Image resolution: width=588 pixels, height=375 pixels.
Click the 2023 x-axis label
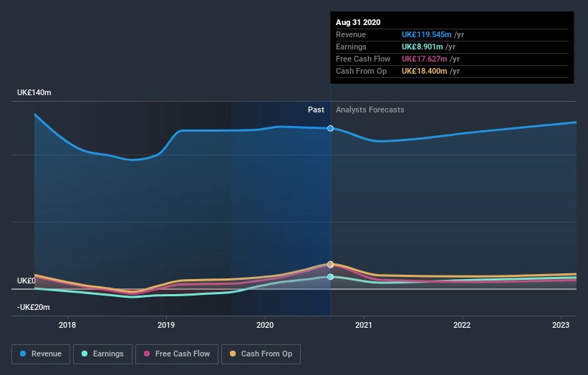tap(561, 325)
